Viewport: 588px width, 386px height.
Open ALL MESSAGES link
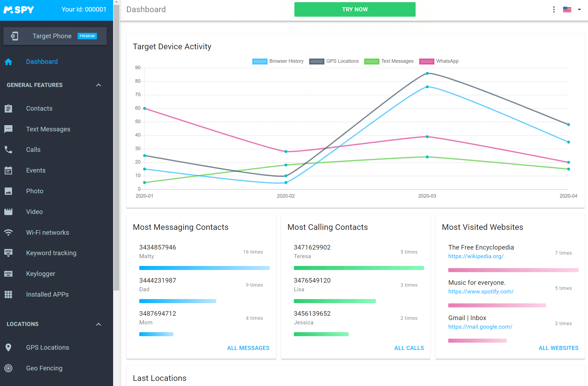click(x=248, y=348)
